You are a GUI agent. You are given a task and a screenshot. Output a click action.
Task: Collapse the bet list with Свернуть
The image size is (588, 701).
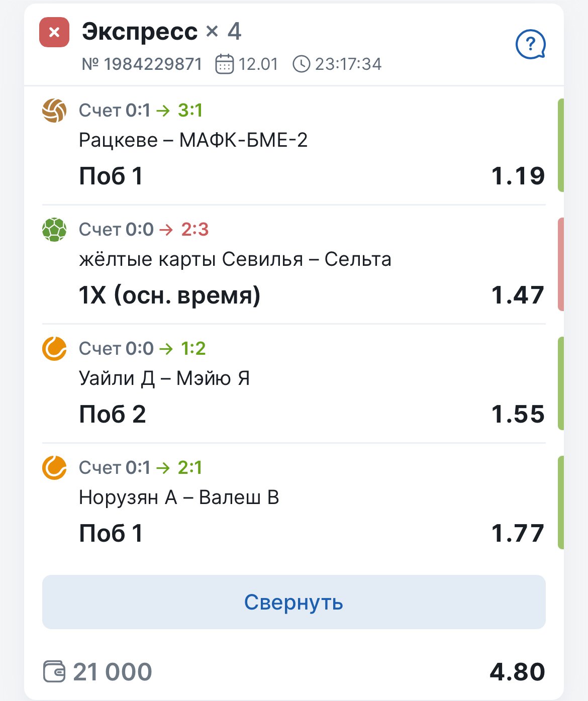pos(293,602)
